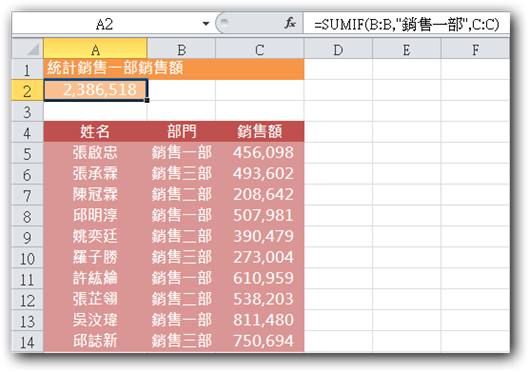Click 銷售一部 in row 11

pyautogui.click(x=182, y=278)
